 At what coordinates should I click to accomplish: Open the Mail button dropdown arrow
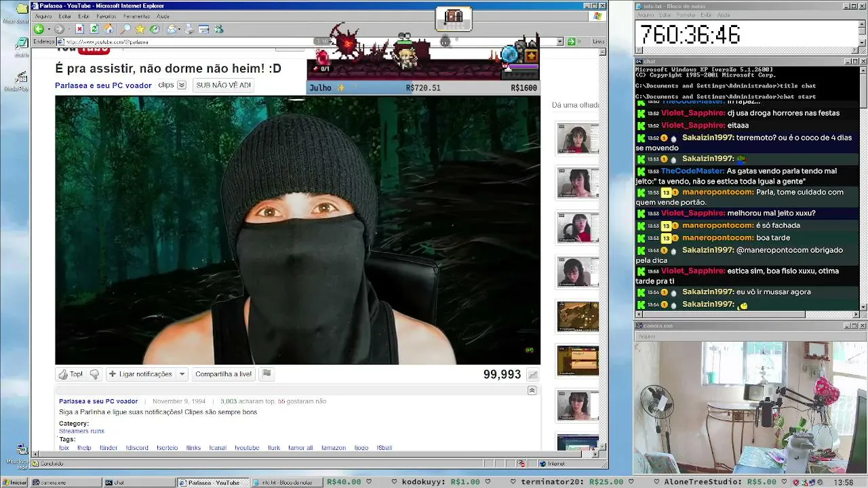(179, 29)
